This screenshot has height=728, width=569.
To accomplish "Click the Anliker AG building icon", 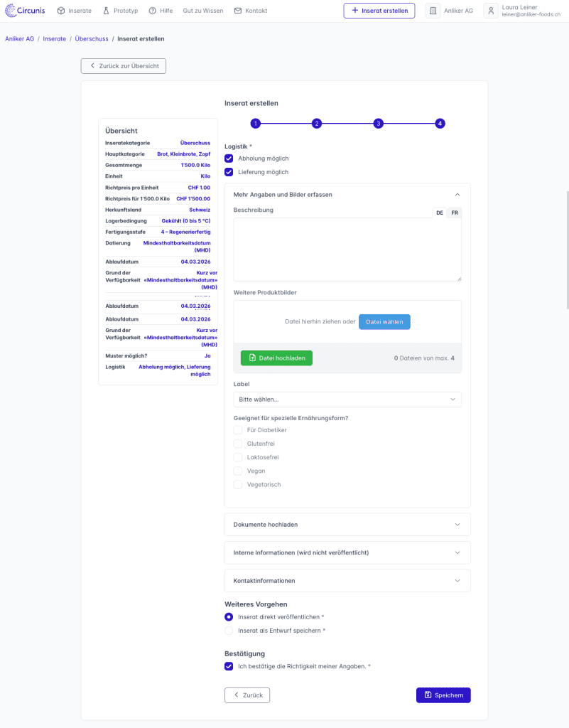I will pos(433,11).
